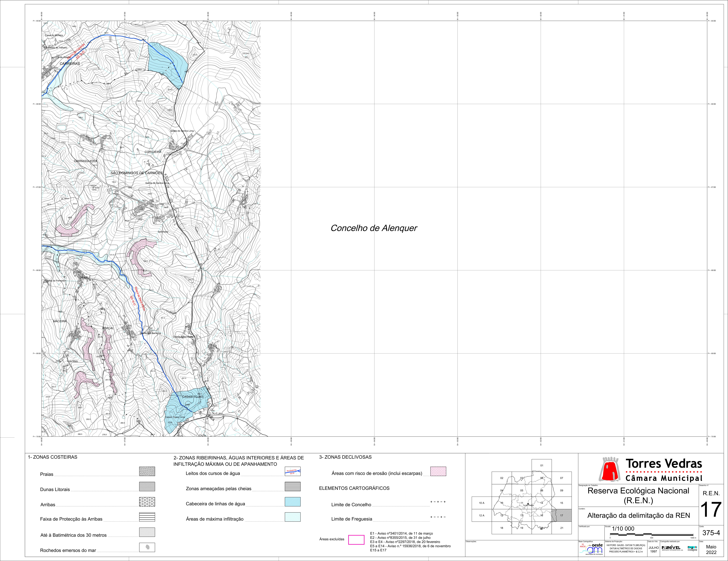Click the Rochedos emersos do mar symbol
Image resolution: width=728 pixels, height=561 pixels.
tap(147, 547)
